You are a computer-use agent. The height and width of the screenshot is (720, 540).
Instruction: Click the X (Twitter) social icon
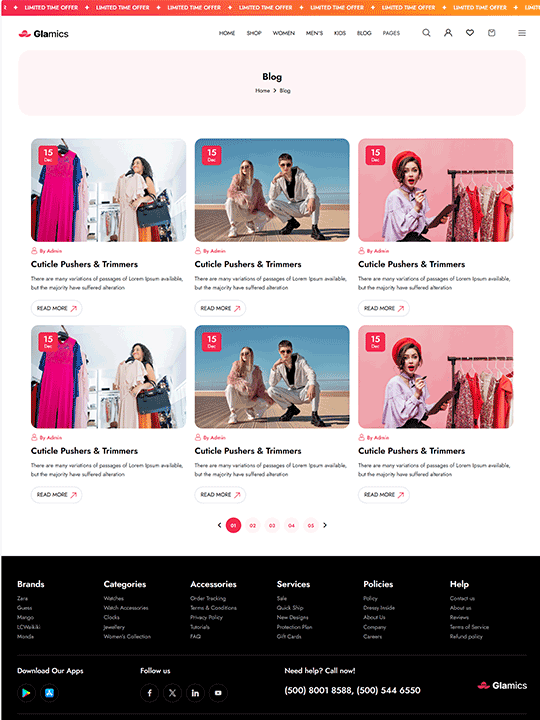[x=172, y=693]
